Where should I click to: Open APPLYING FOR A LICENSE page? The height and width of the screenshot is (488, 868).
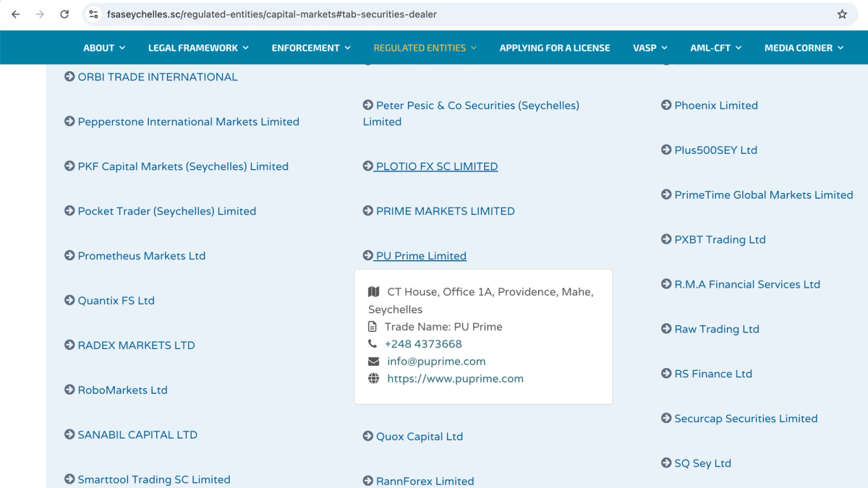[x=555, y=48]
